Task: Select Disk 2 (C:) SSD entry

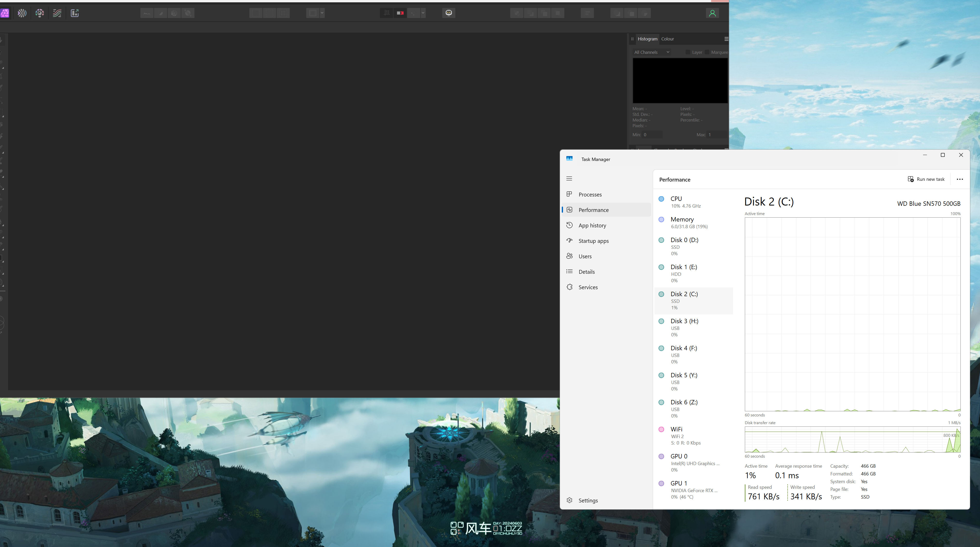Action: (694, 301)
